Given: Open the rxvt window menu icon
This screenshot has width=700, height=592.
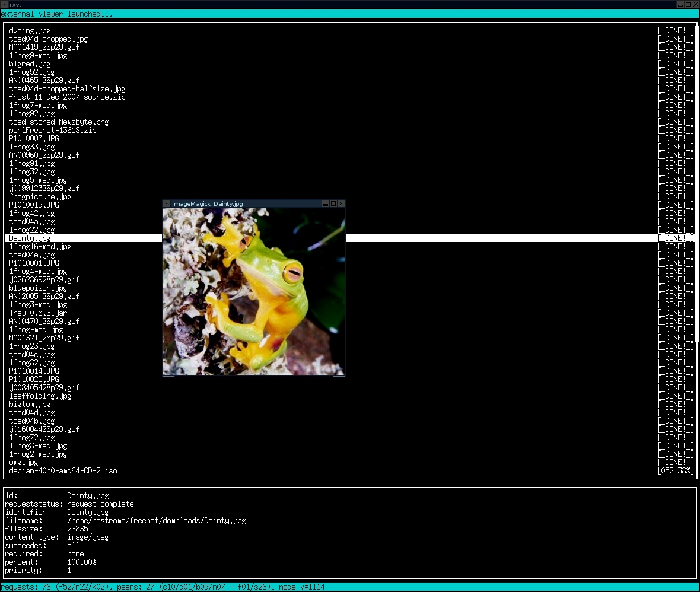Looking at the screenshot, I should 4,4.
